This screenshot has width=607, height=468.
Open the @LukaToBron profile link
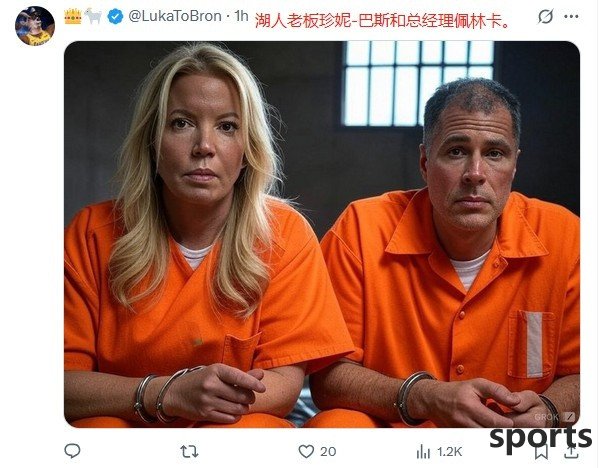point(175,16)
